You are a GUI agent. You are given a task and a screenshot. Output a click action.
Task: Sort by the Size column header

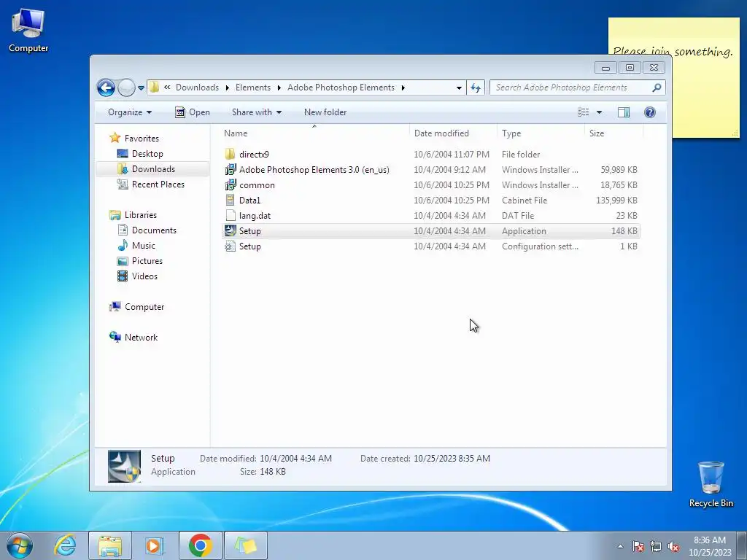point(614,133)
